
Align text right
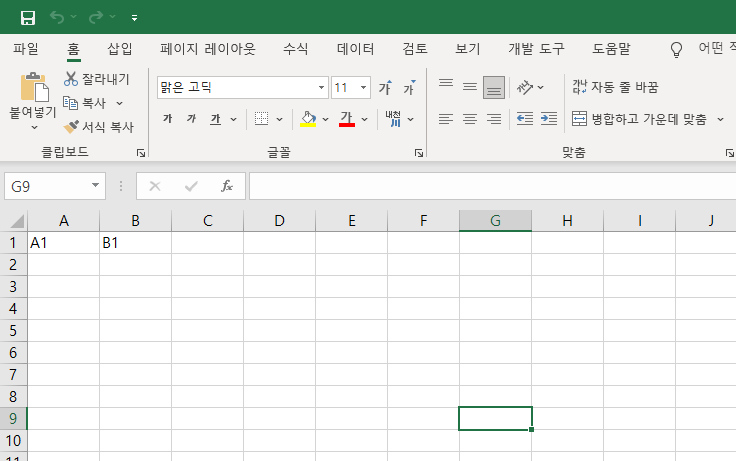click(x=494, y=119)
